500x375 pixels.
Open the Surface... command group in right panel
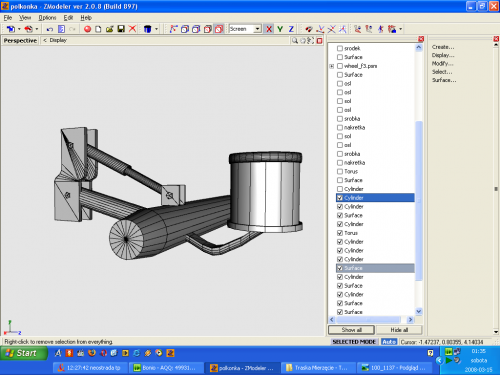coord(444,80)
